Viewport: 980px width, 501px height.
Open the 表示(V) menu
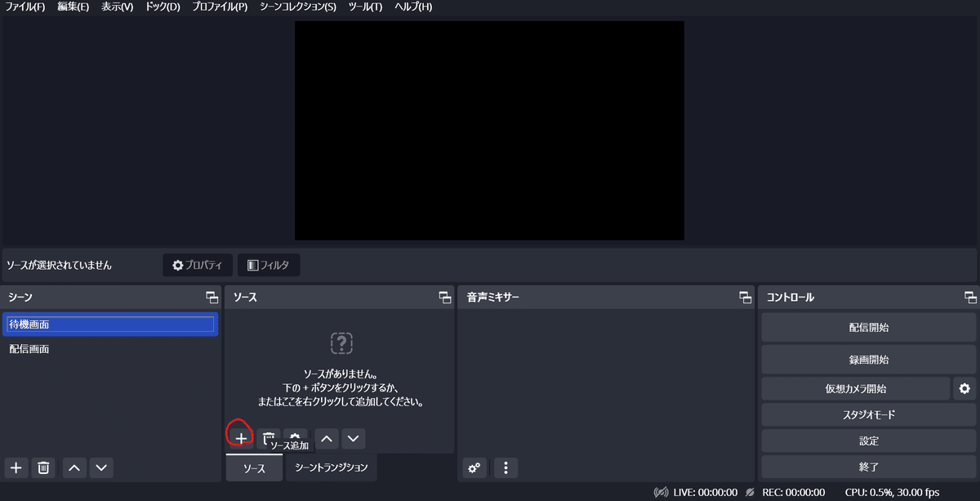tap(118, 7)
